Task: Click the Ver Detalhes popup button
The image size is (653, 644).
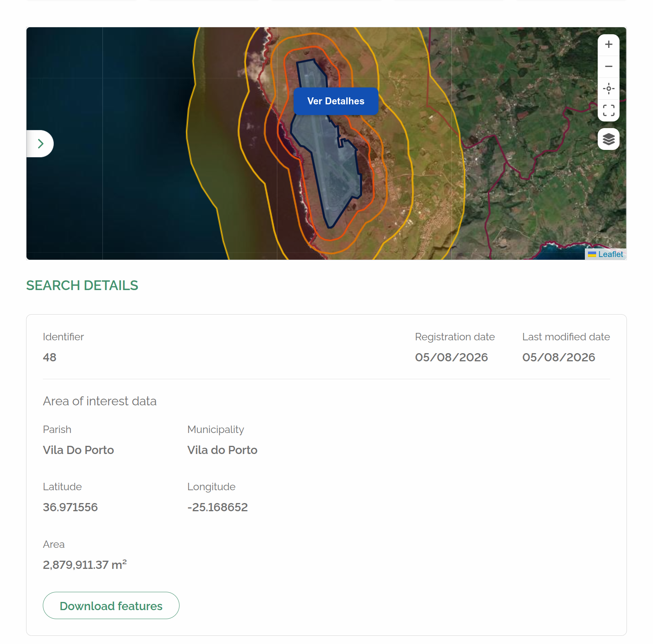Action: coord(336,101)
